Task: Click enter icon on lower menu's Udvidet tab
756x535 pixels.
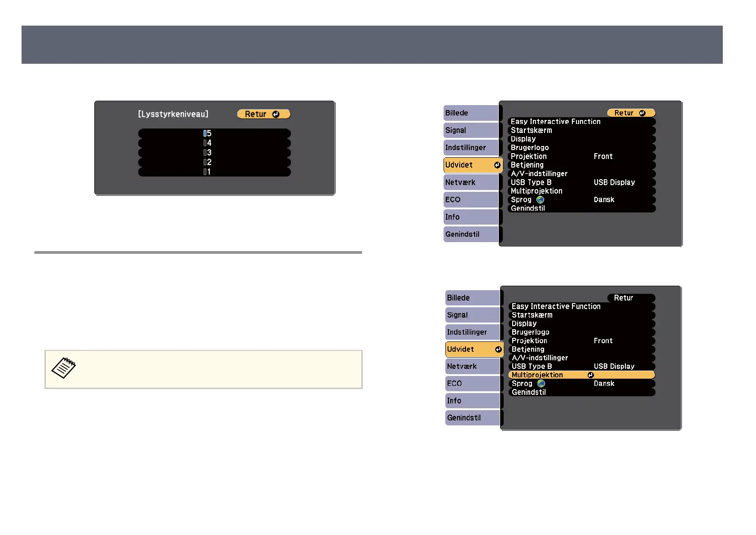Action: coord(498,349)
